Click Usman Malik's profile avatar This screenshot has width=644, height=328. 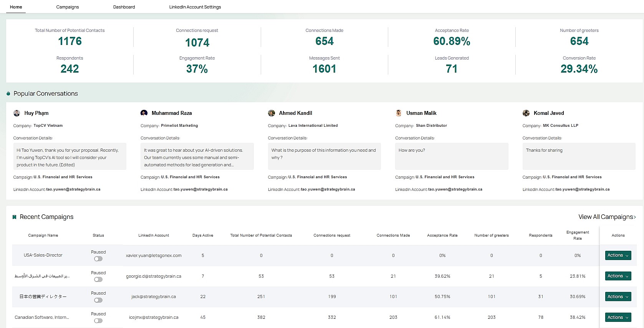click(399, 113)
